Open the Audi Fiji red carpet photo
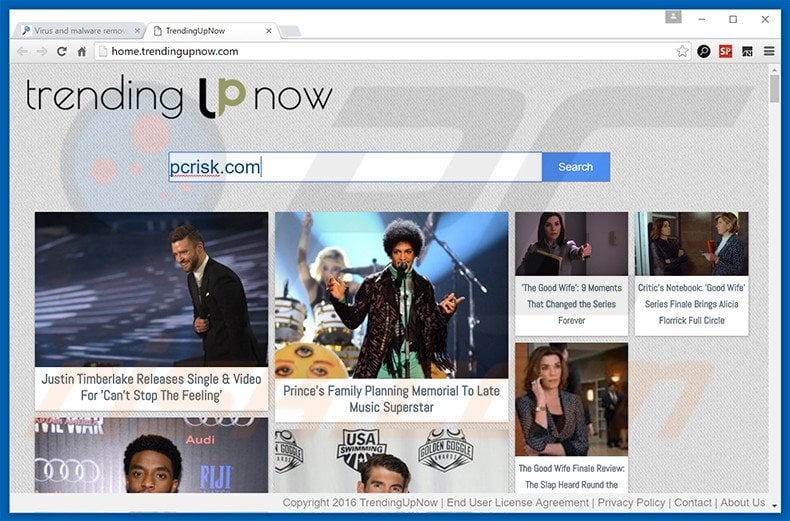The width and height of the screenshot is (790, 521). (x=151, y=455)
